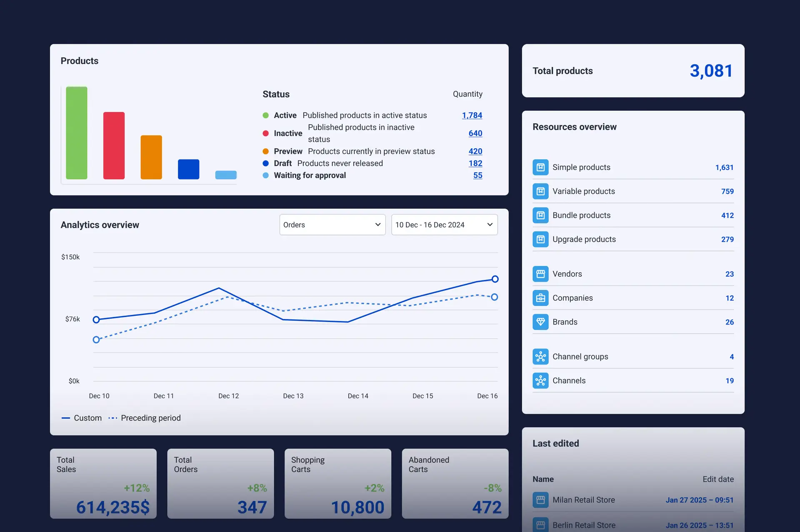Select the Channels icon
This screenshot has width=800, height=532.
[540, 380]
